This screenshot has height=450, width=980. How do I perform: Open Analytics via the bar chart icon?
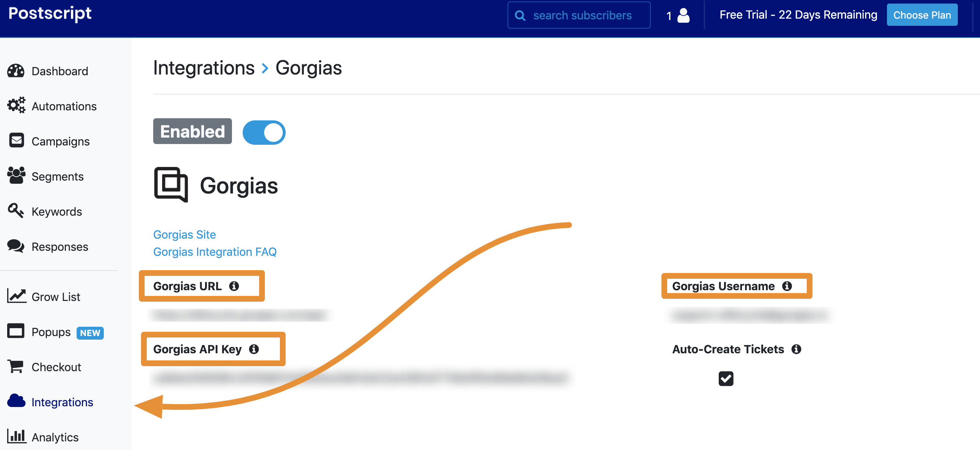pyautogui.click(x=17, y=437)
